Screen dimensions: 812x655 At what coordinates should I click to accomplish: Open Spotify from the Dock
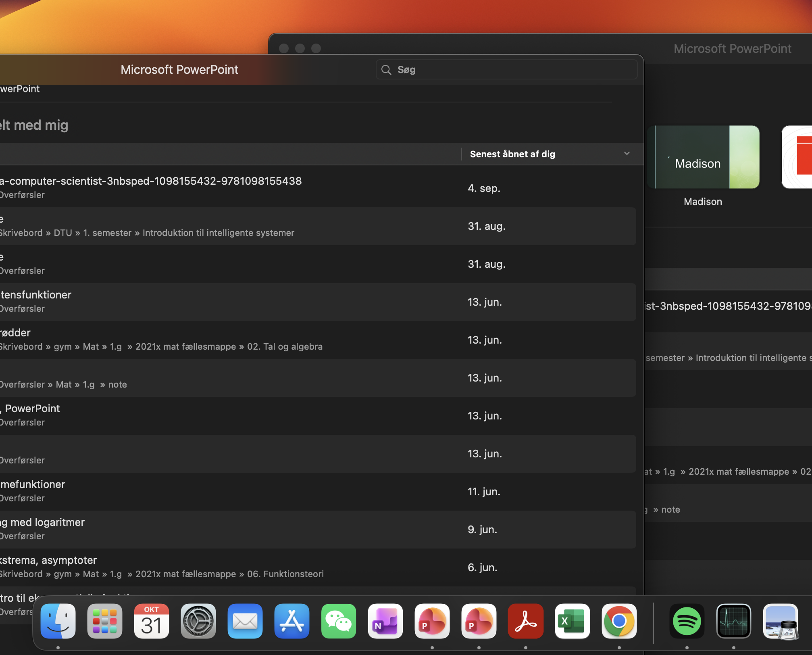click(x=687, y=621)
